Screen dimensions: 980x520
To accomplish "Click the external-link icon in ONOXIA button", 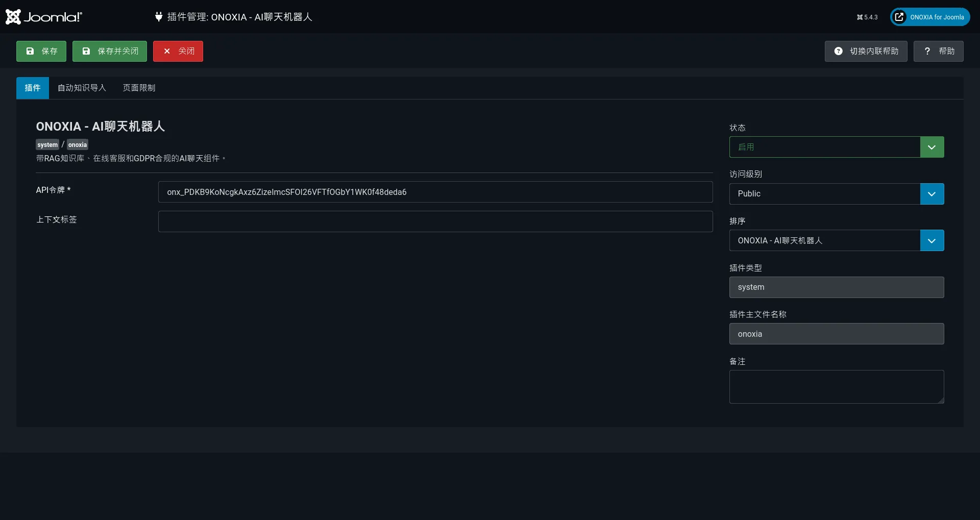I will pos(899,17).
